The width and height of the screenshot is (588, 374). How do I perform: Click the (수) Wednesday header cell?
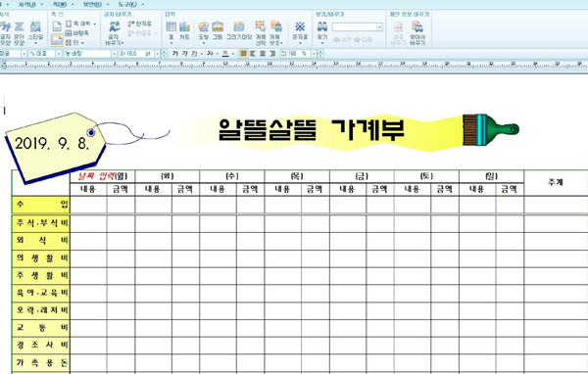click(231, 176)
